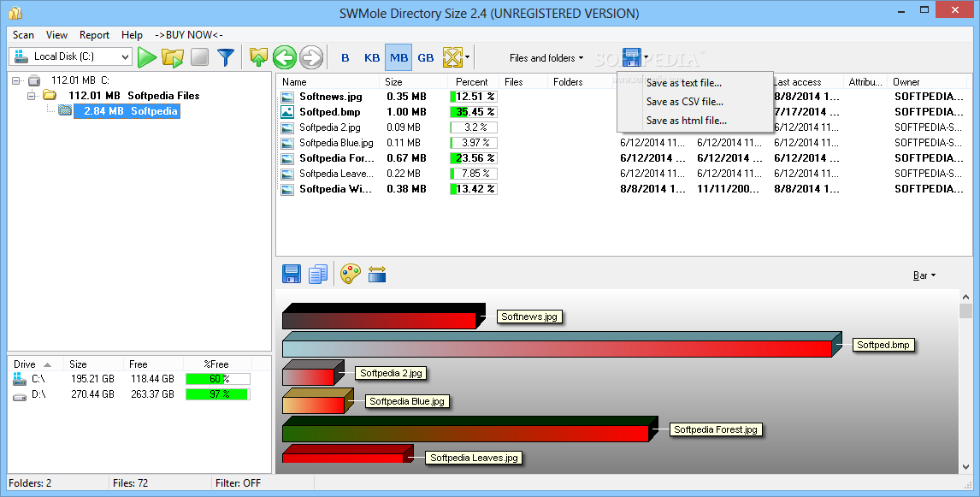Go up one folder level icon
980x497 pixels.
tap(258, 57)
